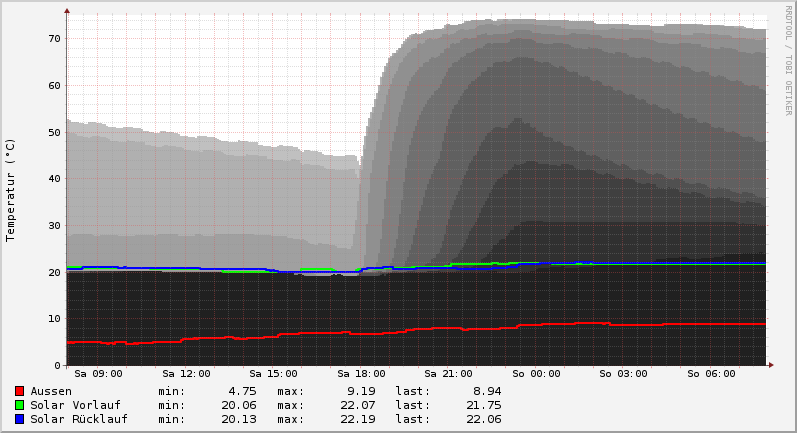This screenshot has width=797, height=433.
Task: Select the Aussen legend label
Action: click(51, 391)
